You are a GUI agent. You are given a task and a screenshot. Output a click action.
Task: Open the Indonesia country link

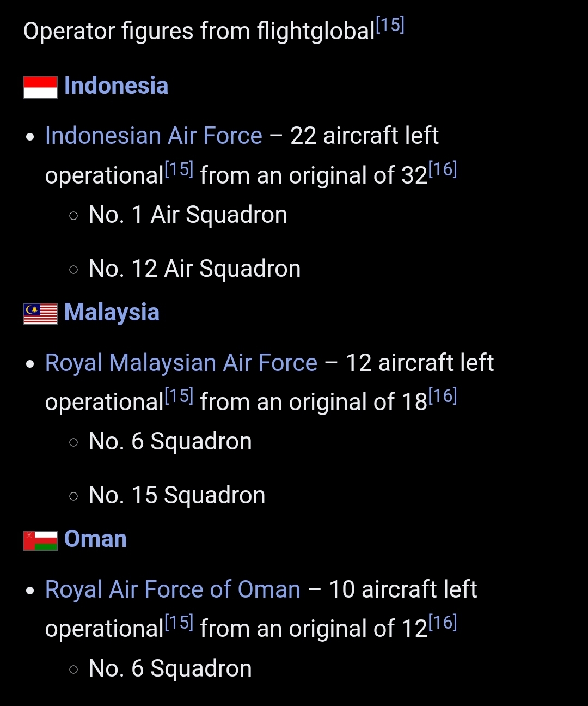pos(116,86)
